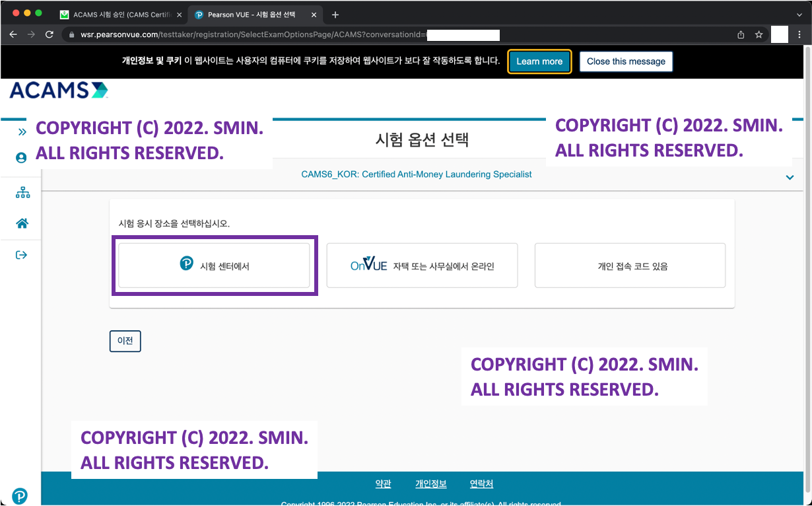Choose OnVUE 자택 또는 사무실에서 온라인
The width and height of the screenshot is (812, 506).
(422, 266)
